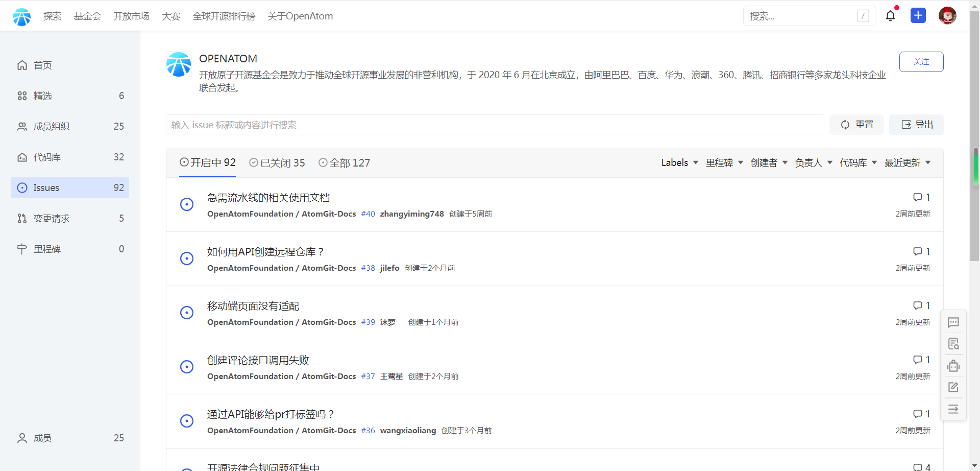The height and width of the screenshot is (471, 980).
Task: Click comment count on issue #37
Action: (921, 360)
